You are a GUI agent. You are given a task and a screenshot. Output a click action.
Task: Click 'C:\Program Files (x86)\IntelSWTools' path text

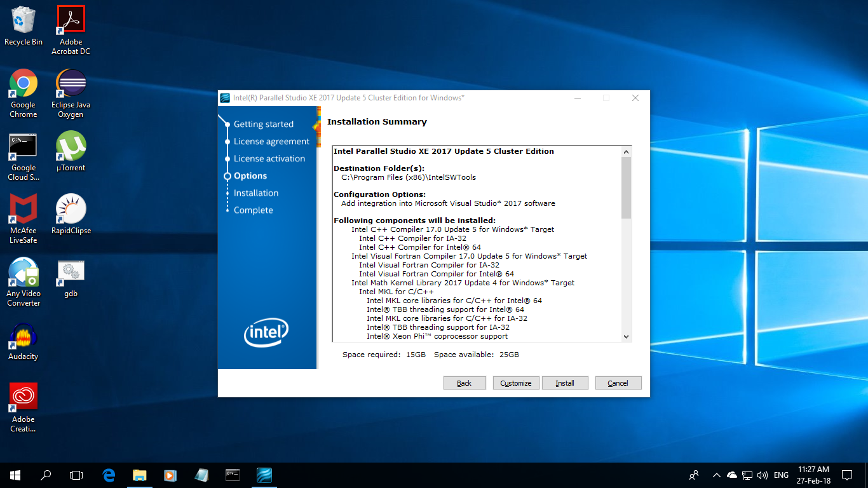pos(409,177)
